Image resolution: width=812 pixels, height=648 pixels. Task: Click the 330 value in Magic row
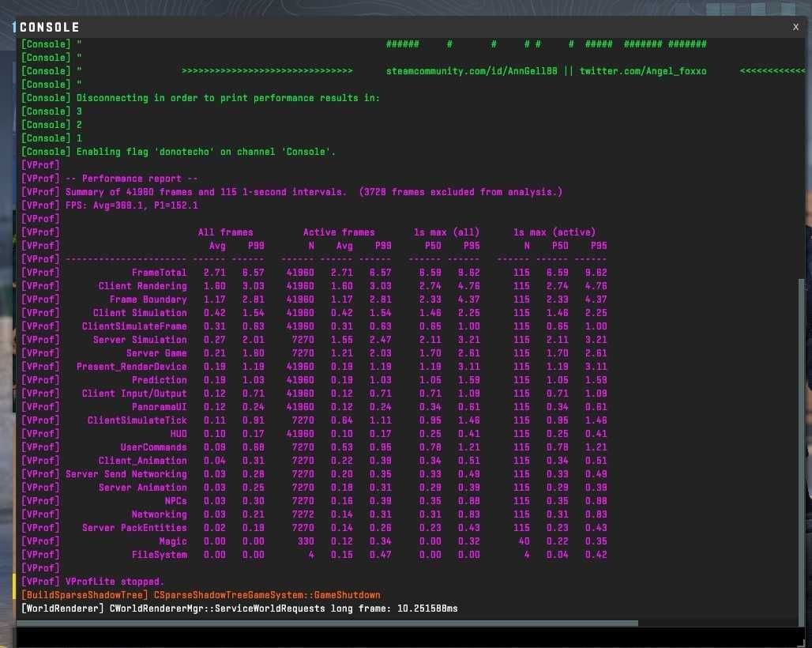click(x=306, y=541)
